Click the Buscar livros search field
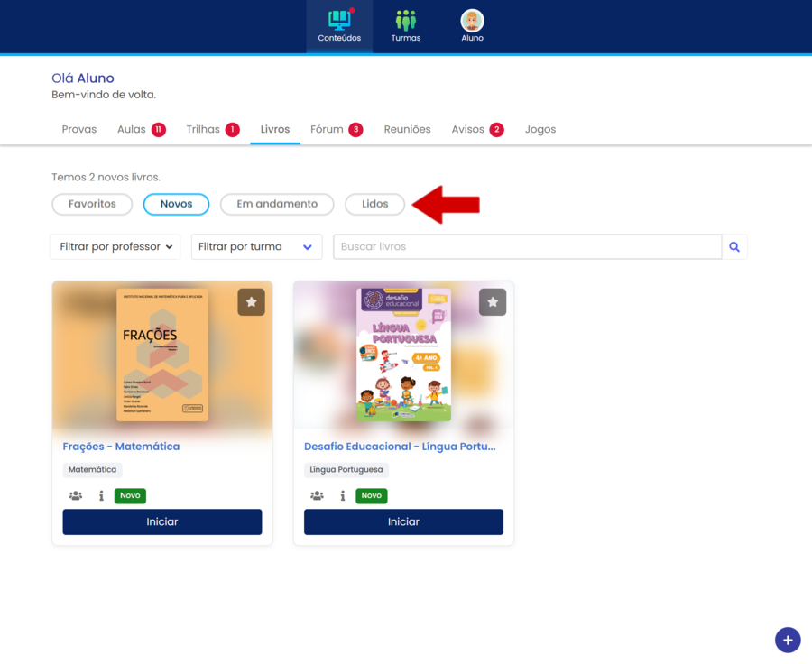 (x=527, y=247)
